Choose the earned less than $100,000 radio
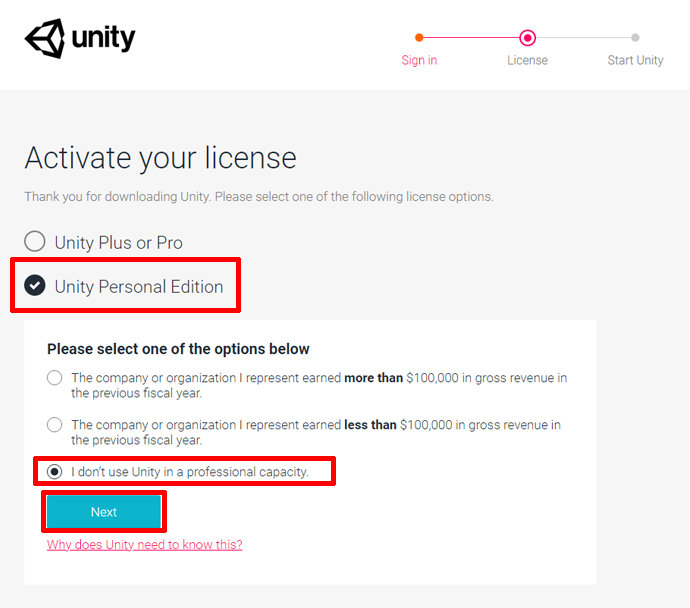 tap(54, 425)
